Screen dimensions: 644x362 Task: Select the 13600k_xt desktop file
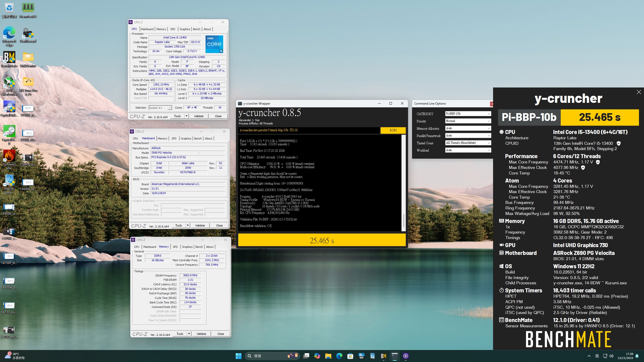click(x=28, y=185)
